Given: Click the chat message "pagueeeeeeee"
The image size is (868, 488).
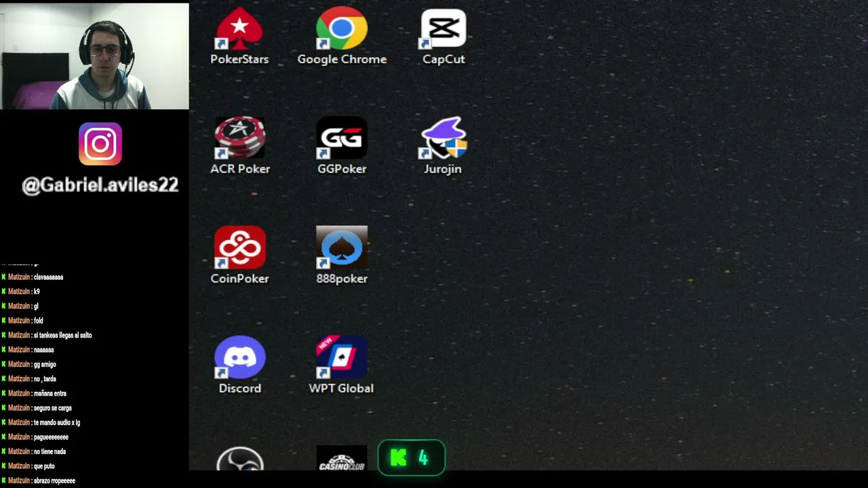Looking at the screenshot, I should pyautogui.click(x=51, y=437).
